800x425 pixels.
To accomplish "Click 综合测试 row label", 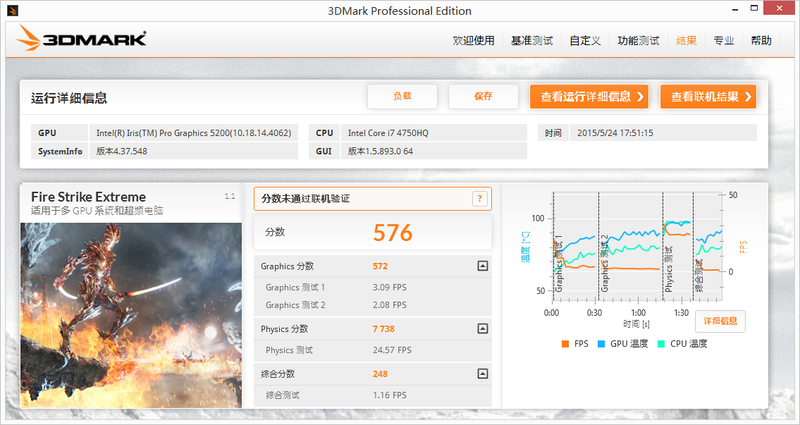I will (282, 395).
